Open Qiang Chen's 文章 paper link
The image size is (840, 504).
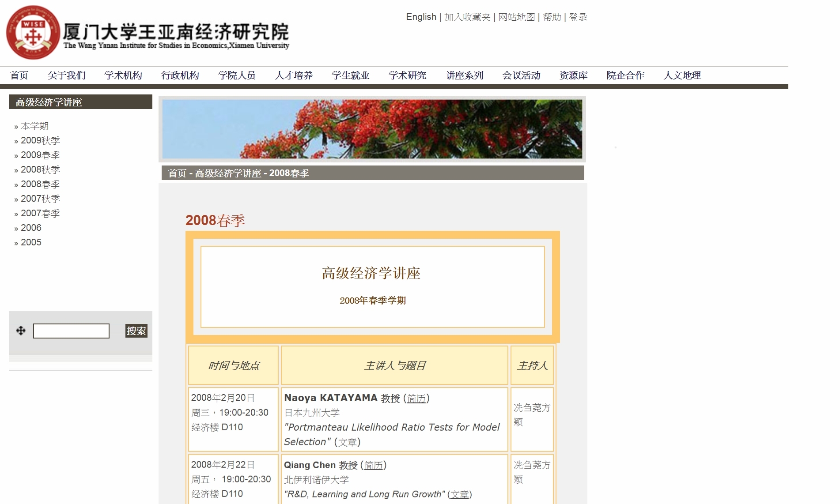tap(459, 495)
